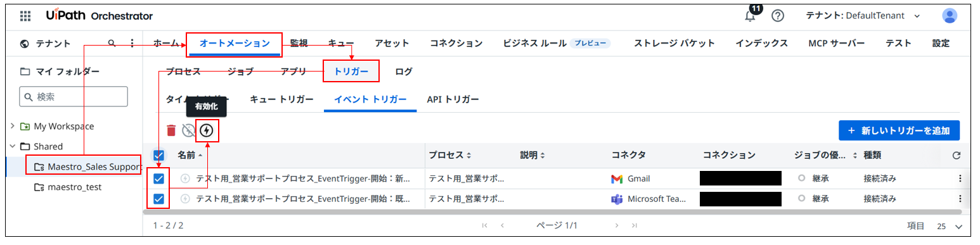Open row menu for Microsoft Teams trigger
980x245 pixels.
(961, 199)
